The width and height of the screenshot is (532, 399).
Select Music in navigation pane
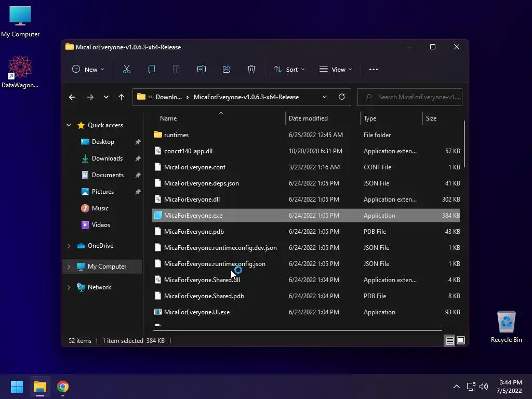click(x=100, y=208)
